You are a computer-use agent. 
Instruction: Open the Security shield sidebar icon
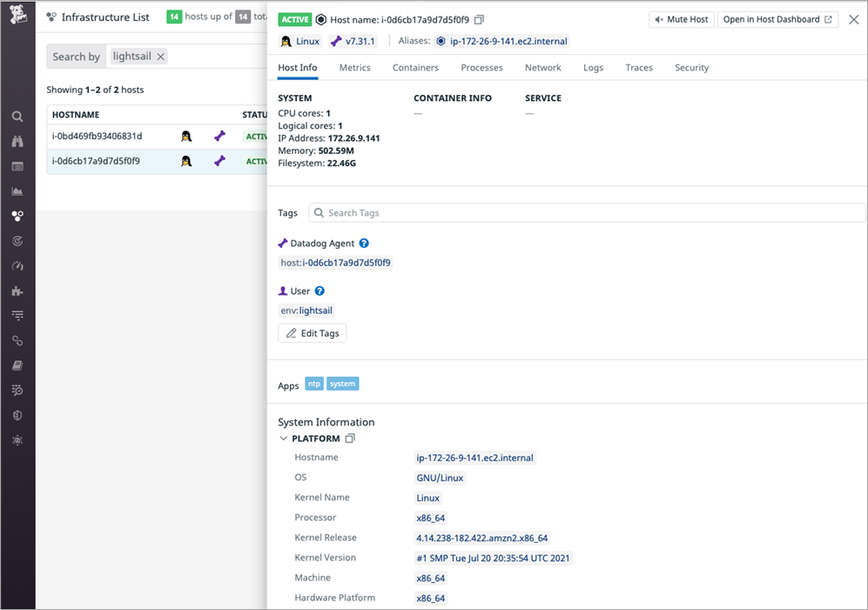(x=17, y=415)
